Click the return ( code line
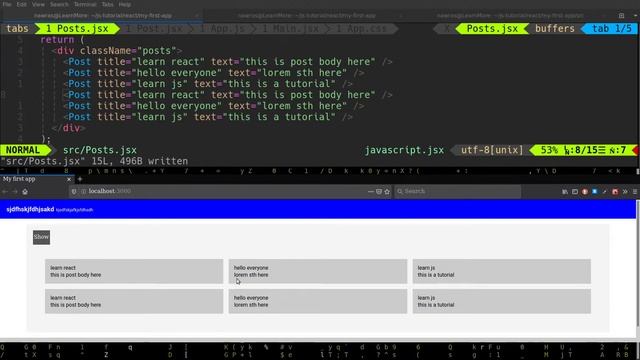Screen dimensions: 640x360 (62, 40)
